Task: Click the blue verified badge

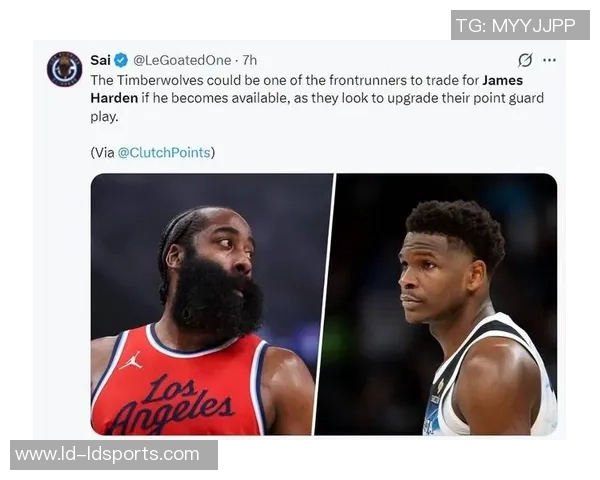Action: point(121,60)
